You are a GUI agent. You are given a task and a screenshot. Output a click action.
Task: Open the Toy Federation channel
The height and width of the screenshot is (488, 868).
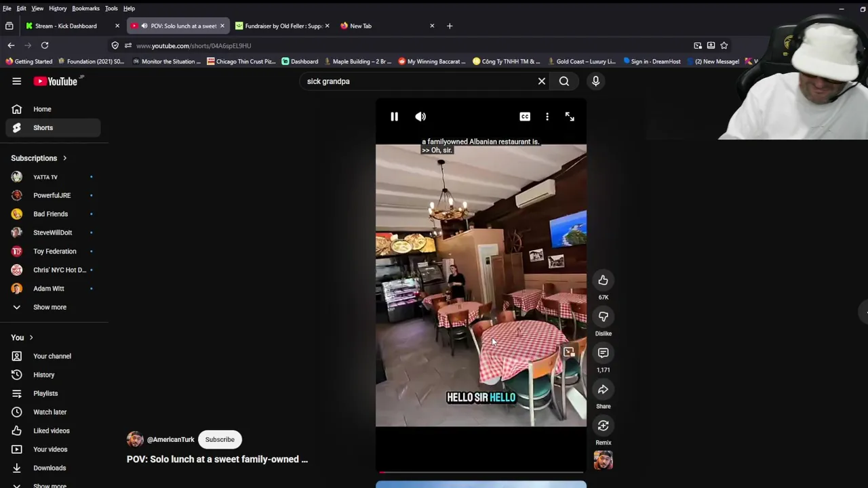(x=53, y=251)
